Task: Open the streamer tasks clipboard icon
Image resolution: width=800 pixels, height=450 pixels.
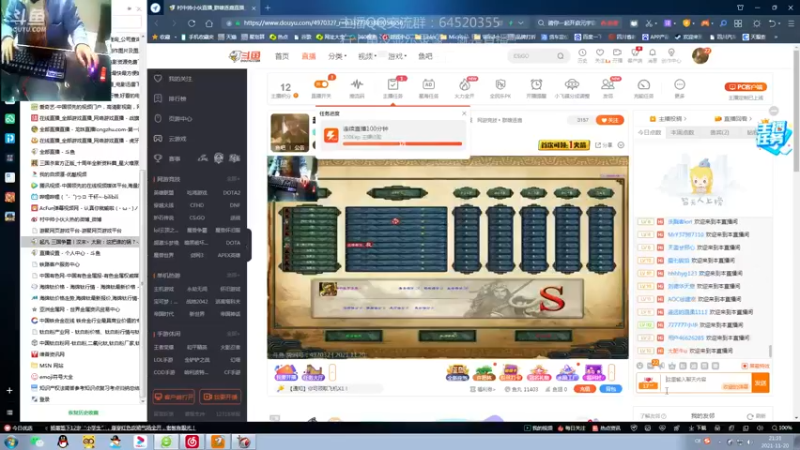Action: [x=392, y=84]
